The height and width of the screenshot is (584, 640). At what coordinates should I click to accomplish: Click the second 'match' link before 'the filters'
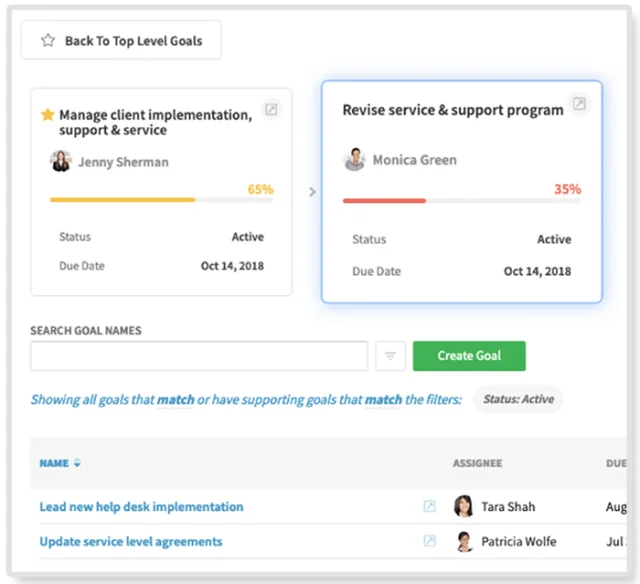click(x=383, y=400)
